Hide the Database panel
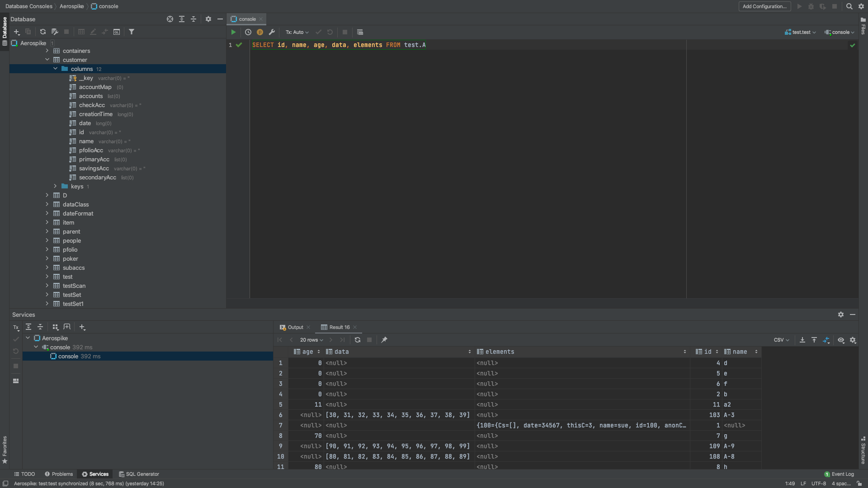868x488 pixels. tap(220, 19)
